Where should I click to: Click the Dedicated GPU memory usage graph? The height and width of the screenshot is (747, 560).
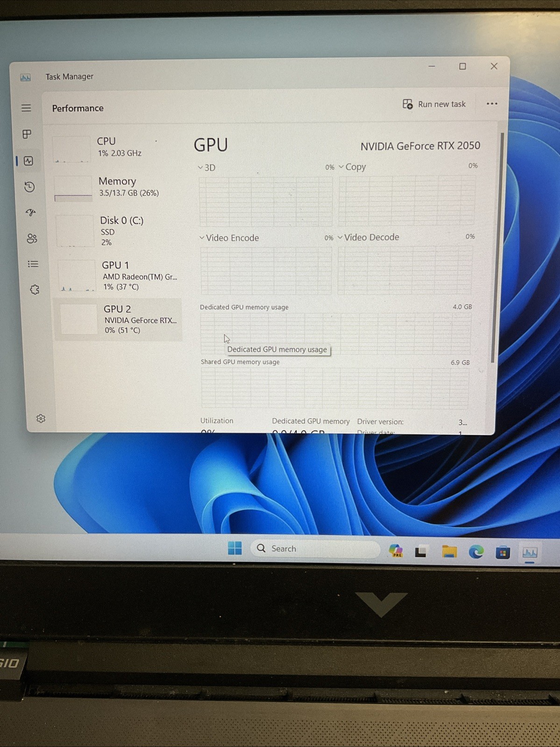click(336, 334)
